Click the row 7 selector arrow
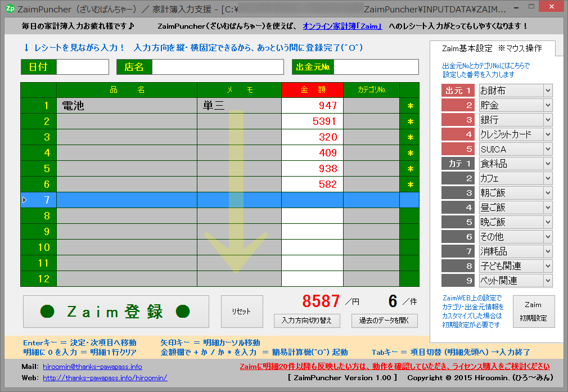Viewport: 568px width, 392px height. (25, 200)
